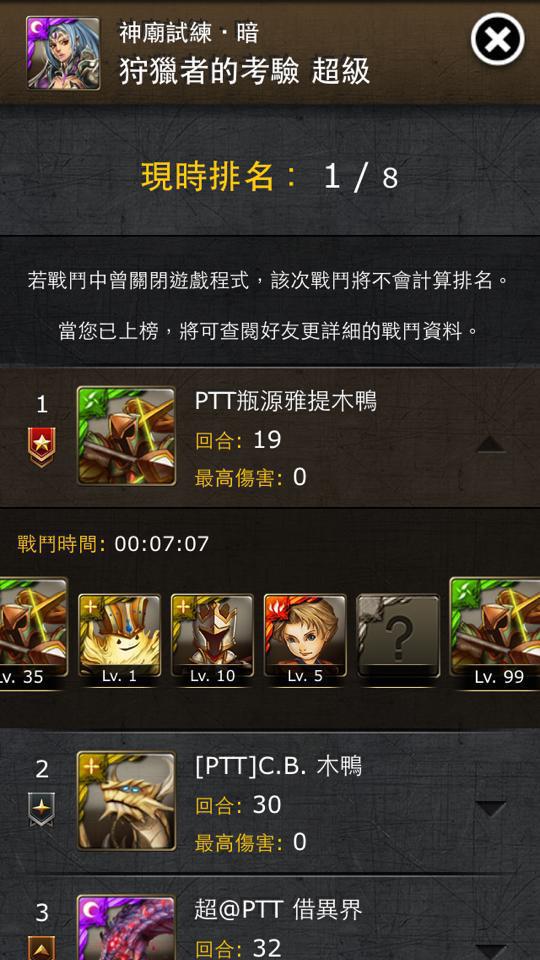Select player name [PTT]C.B. 木鴨
This screenshot has height=960, width=540.
(x=279, y=767)
